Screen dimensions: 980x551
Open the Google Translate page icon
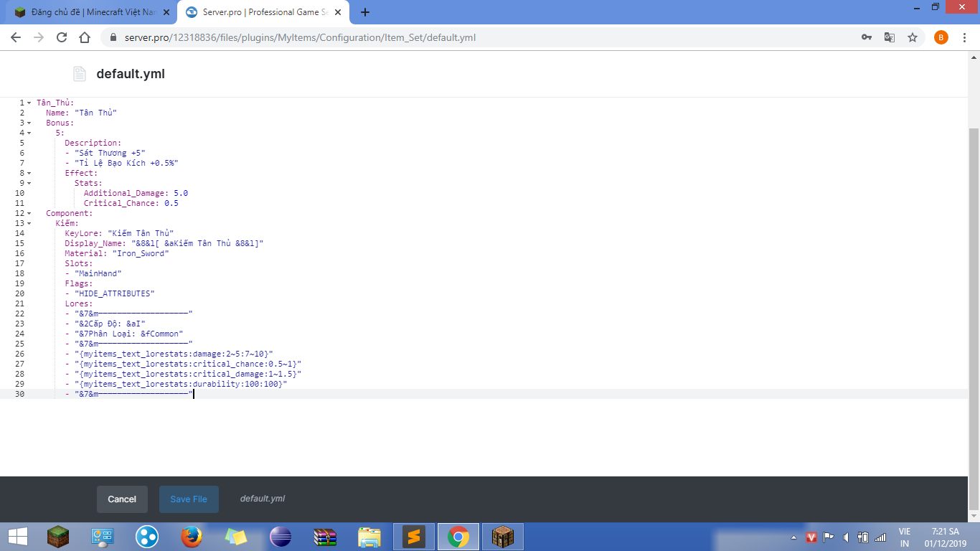(889, 37)
